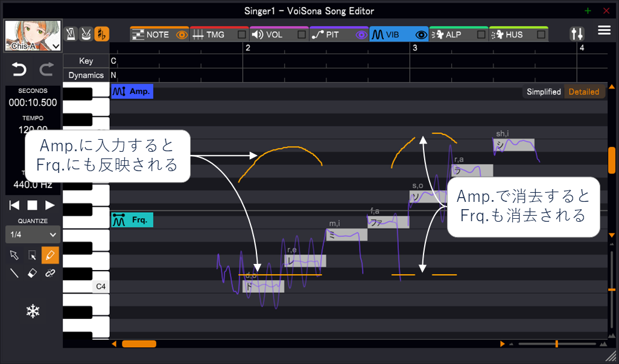
Task: Click the orange horizontal scrollbar thumb
Action: coord(139,344)
